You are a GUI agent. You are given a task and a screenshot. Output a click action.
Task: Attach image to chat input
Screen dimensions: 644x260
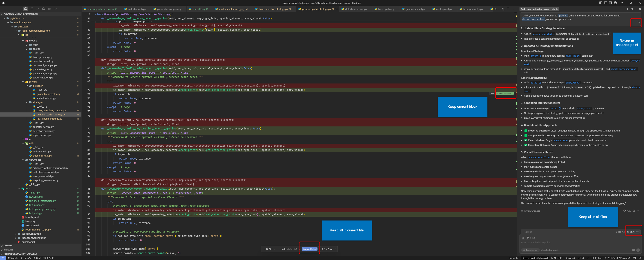coord(633,250)
